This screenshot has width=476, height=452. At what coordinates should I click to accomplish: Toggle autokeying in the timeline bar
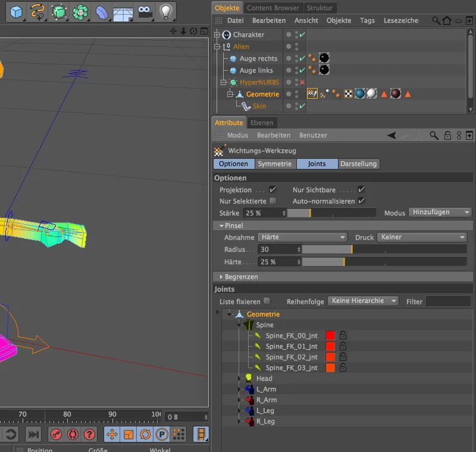pyautogui.click(x=73, y=434)
